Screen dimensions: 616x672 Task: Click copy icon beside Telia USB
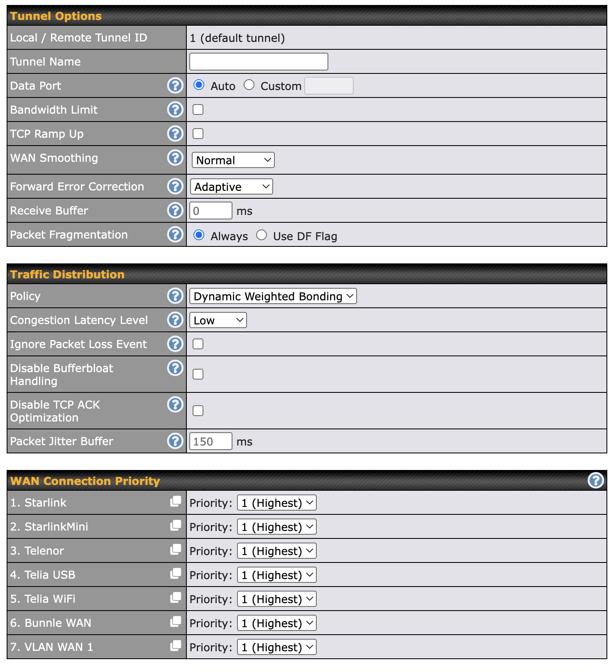point(176,574)
